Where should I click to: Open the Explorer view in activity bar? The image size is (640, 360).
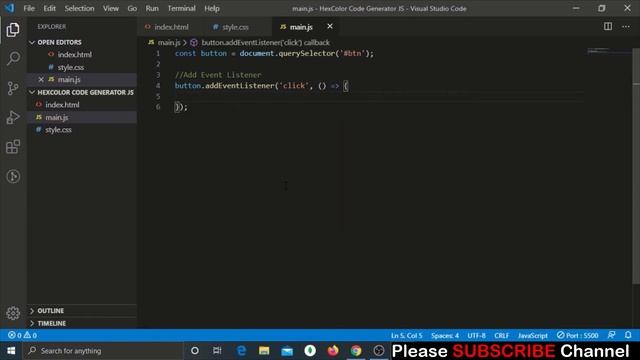click(13, 30)
